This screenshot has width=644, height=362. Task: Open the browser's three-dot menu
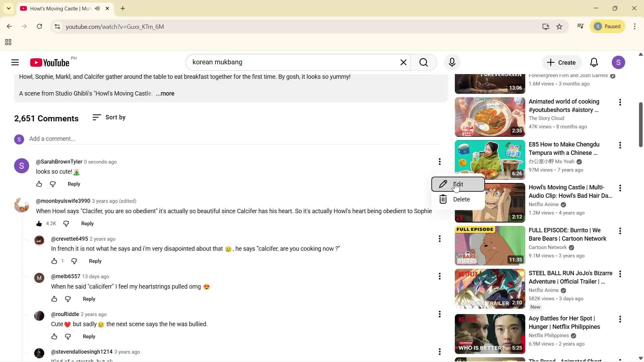[635, 26]
